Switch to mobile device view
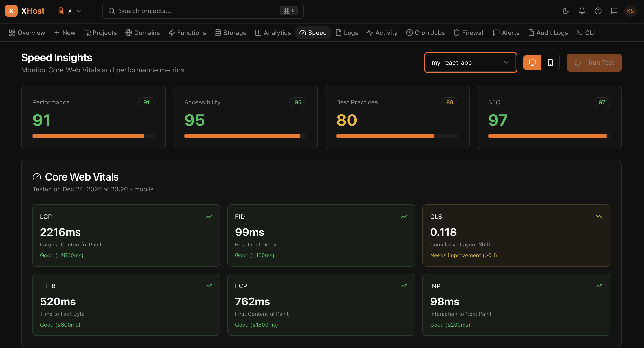The height and width of the screenshot is (348, 644). [550, 63]
